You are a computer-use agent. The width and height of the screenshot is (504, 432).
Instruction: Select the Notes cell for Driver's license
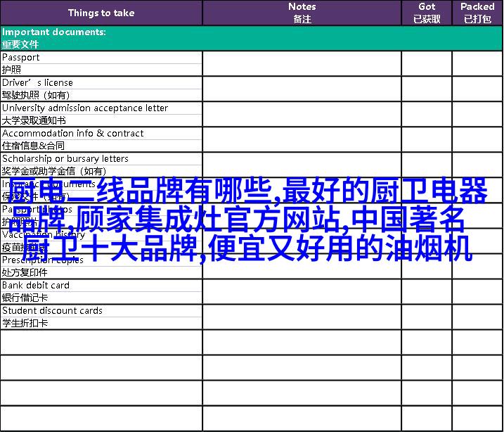[x=302, y=89]
